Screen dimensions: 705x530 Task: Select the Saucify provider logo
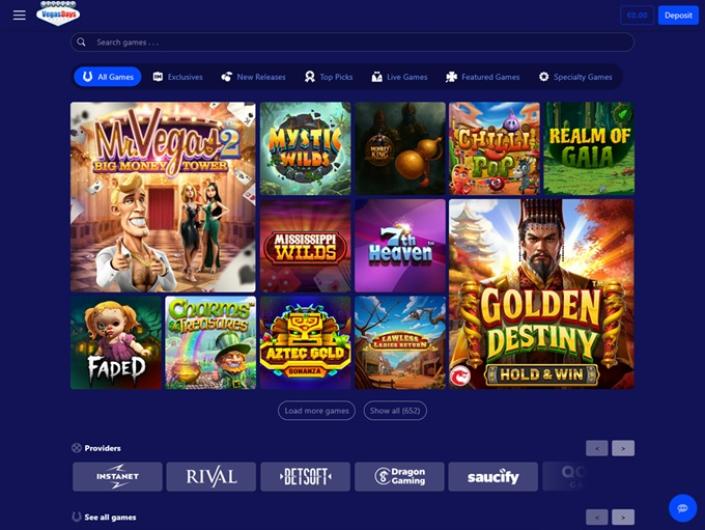(493, 477)
